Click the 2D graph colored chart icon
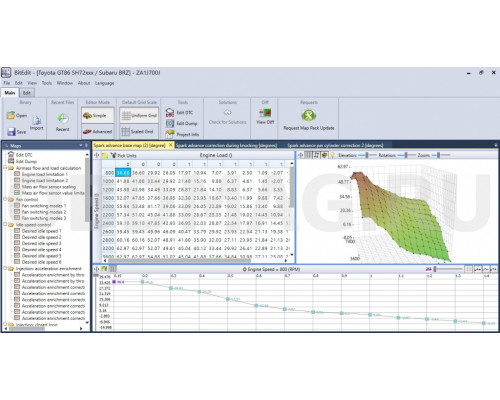500x400 pixels. pos(104,269)
